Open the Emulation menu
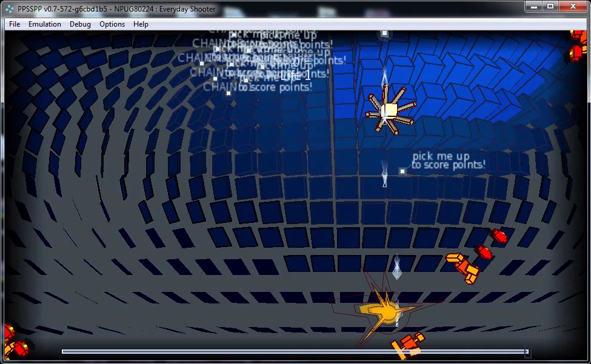This screenshot has width=591, height=364. point(45,24)
